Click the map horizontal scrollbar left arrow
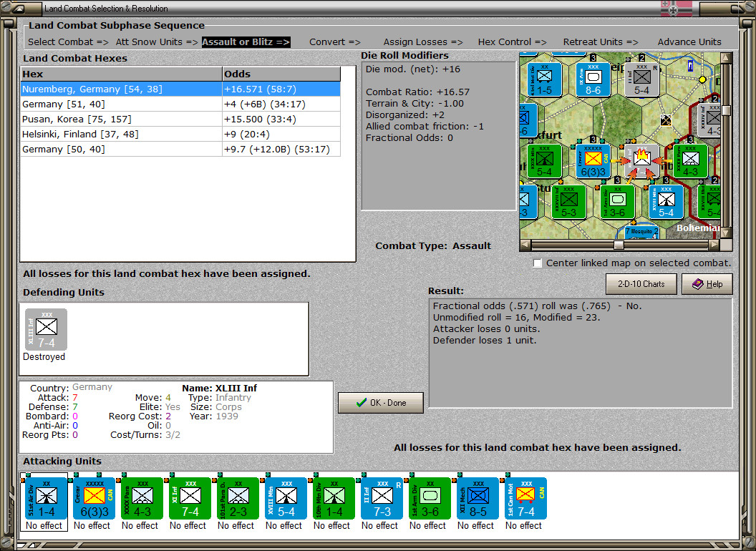 (x=525, y=245)
